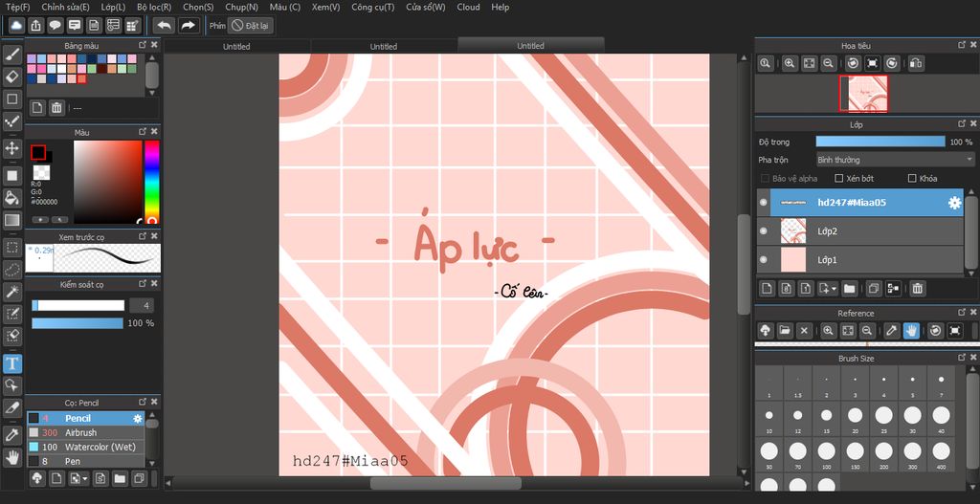Add a new folder in Layers panel
Image resolution: width=980 pixels, height=504 pixels.
tap(849, 289)
